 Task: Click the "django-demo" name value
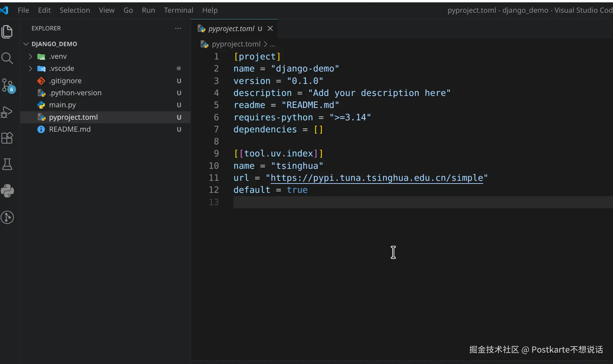[305, 69]
